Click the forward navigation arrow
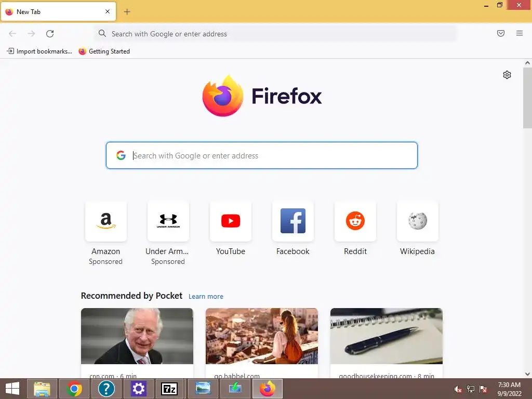Screen dimensions: 532x399 coord(31,34)
